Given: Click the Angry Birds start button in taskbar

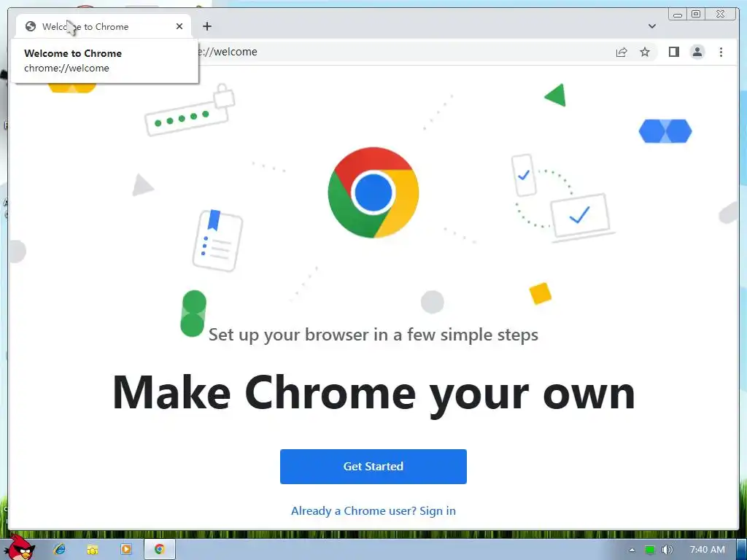Looking at the screenshot, I should (x=19, y=548).
